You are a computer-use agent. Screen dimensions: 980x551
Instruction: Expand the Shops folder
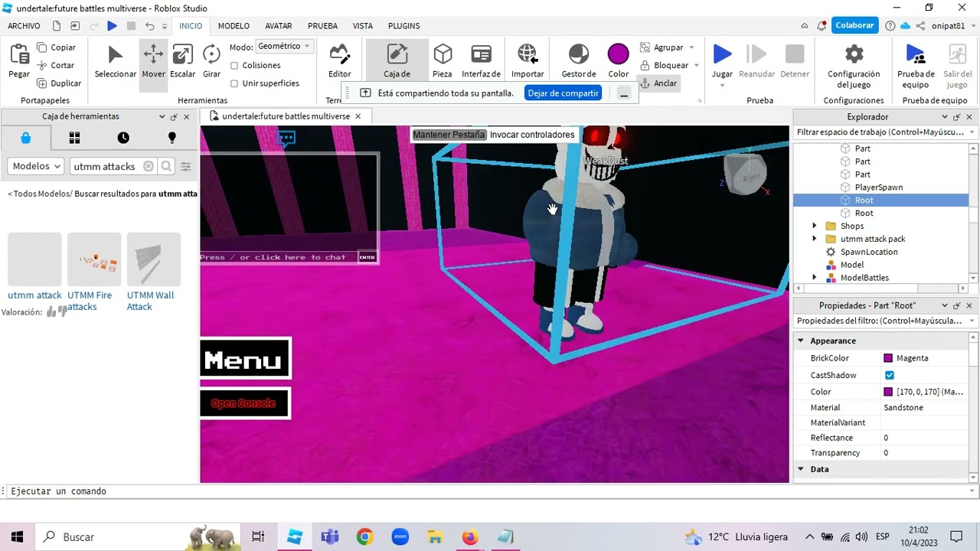tap(814, 226)
